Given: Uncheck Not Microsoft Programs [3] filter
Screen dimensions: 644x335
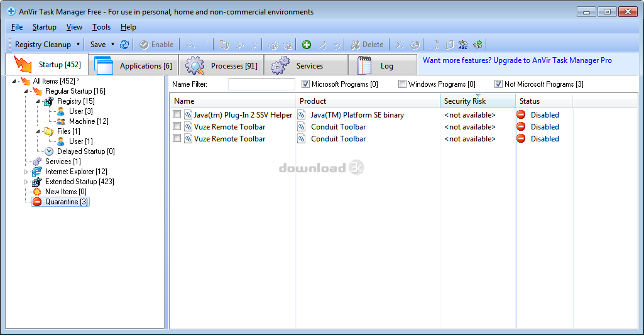Looking at the screenshot, I should click(x=499, y=84).
